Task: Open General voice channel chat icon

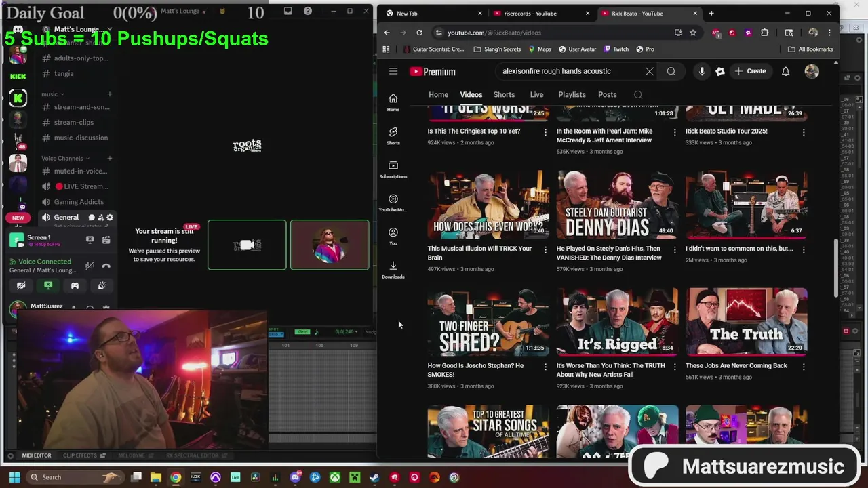Action: click(92, 218)
